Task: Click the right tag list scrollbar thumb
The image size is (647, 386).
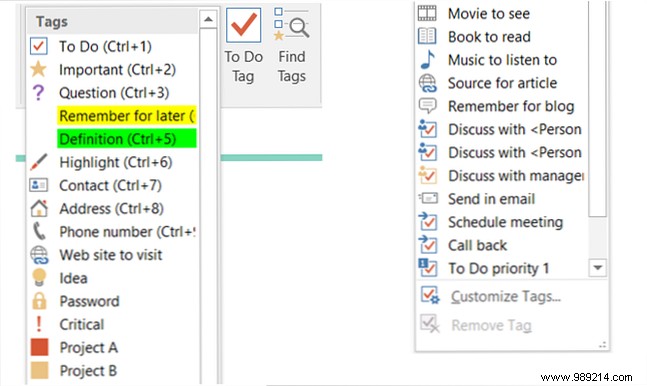Action: 597,108
